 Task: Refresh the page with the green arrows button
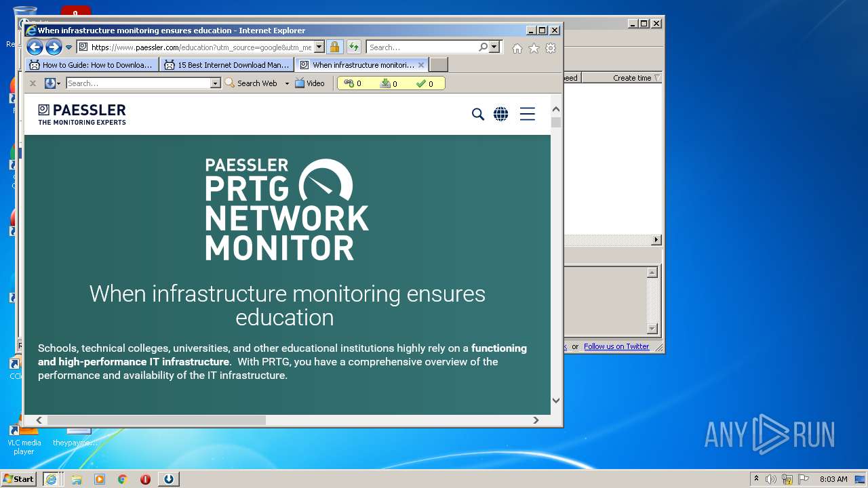[354, 47]
